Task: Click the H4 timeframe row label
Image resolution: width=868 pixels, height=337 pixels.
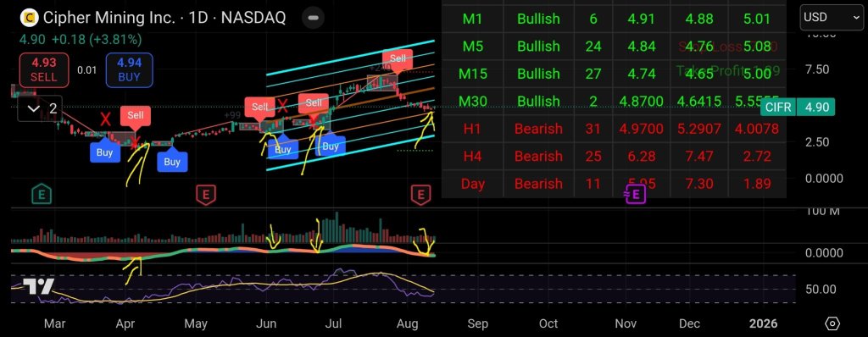Action: (x=472, y=157)
